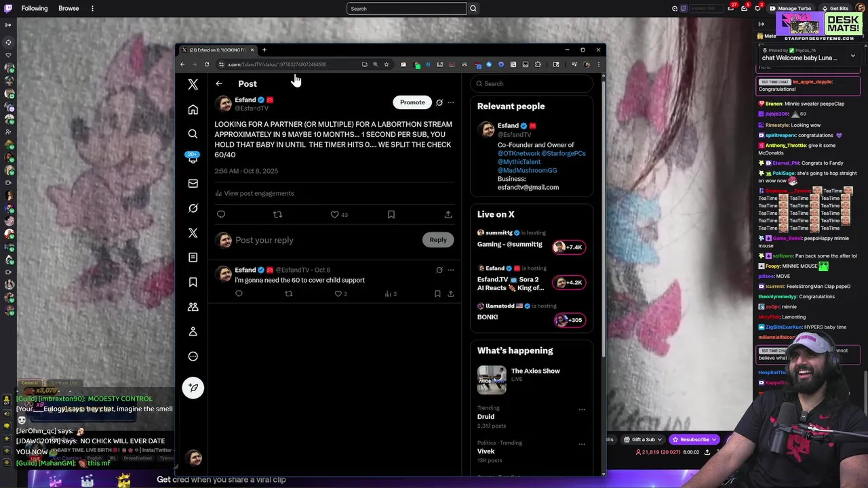The height and width of the screenshot is (488, 868).
Task: Join Esfand.TV live with +4.2K
Action: (x=569, y=282)
